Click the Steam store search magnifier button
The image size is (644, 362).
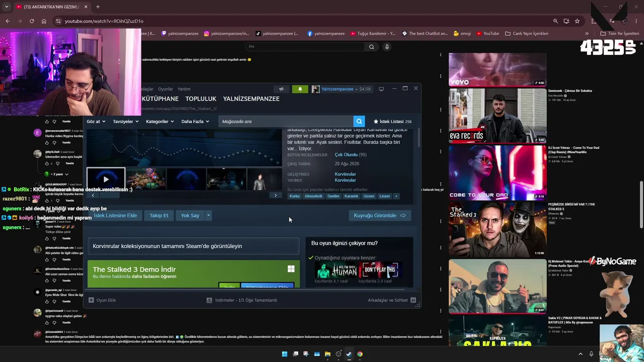[359, 121]
